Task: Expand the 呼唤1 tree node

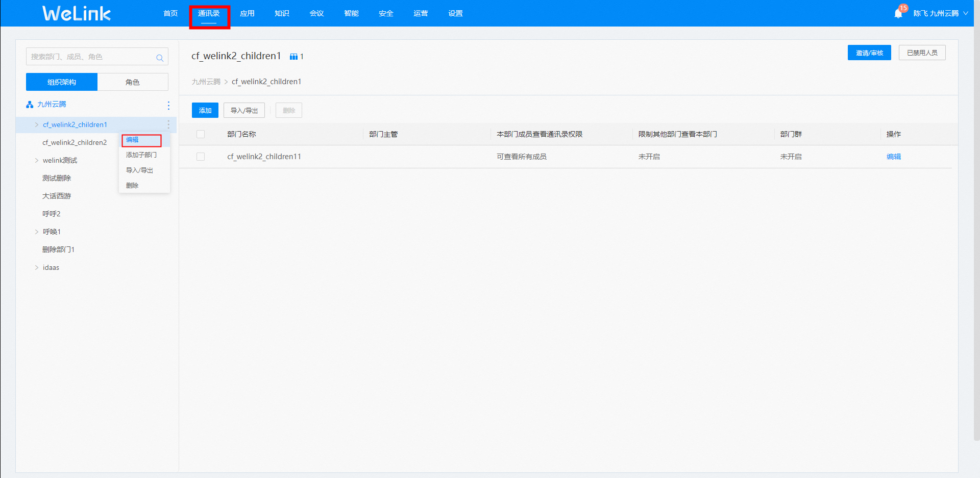Action: tap(36, 232)
